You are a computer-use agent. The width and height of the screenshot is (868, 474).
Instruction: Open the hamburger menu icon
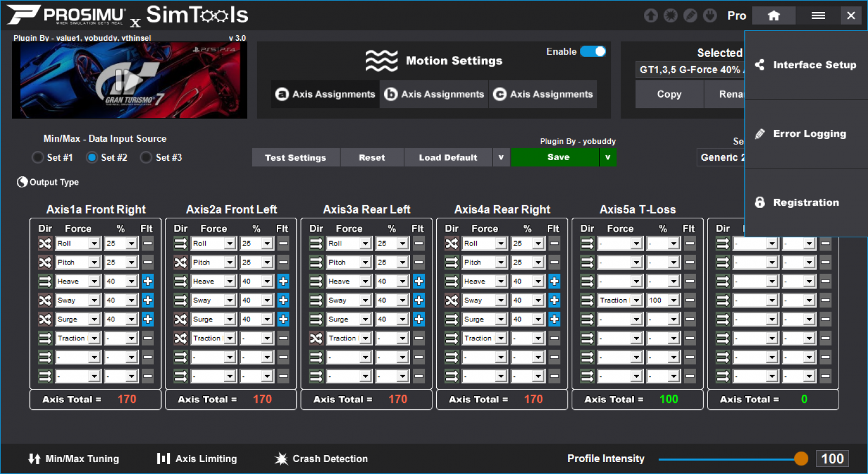coord(818,16)
